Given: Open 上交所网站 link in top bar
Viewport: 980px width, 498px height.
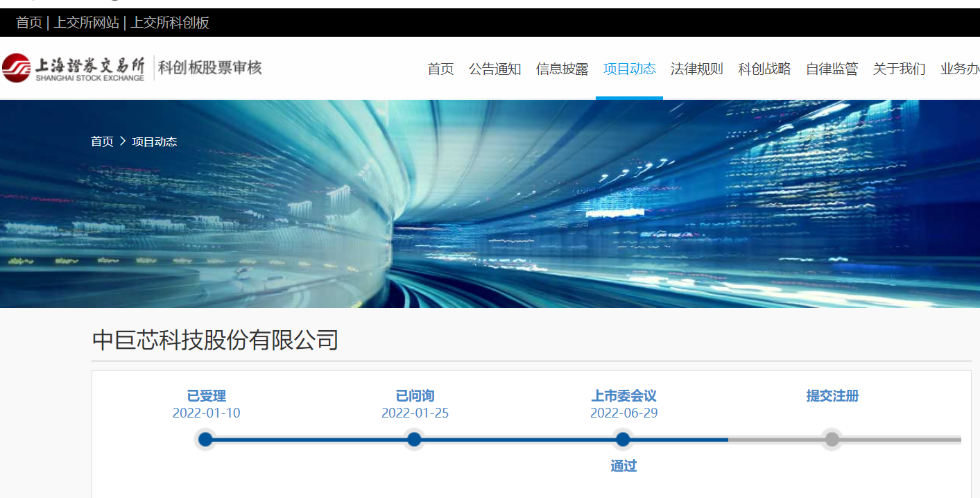Looking at the screenshot, I should (87, 23).
